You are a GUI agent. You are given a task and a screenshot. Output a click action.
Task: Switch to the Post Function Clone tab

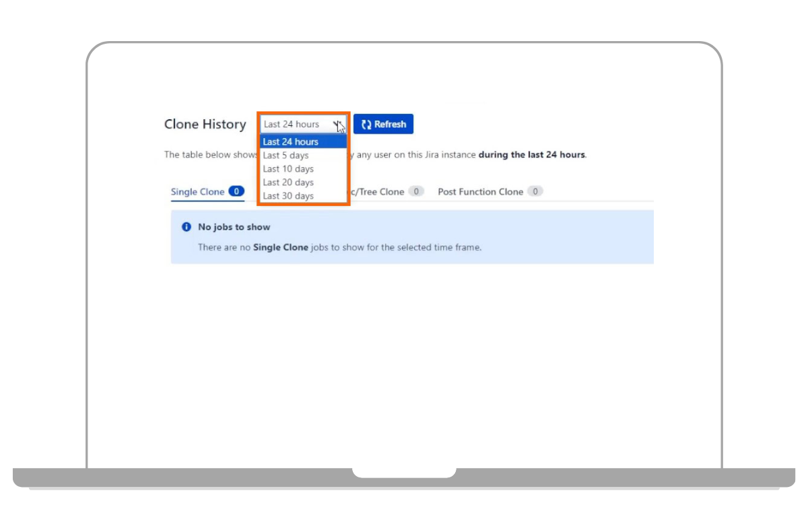(x=480, y=192)
